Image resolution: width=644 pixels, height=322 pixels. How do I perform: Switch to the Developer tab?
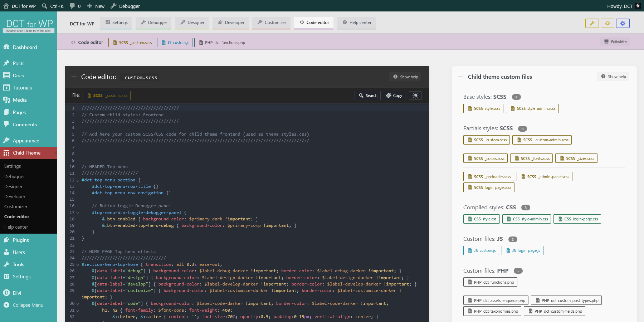231,23
